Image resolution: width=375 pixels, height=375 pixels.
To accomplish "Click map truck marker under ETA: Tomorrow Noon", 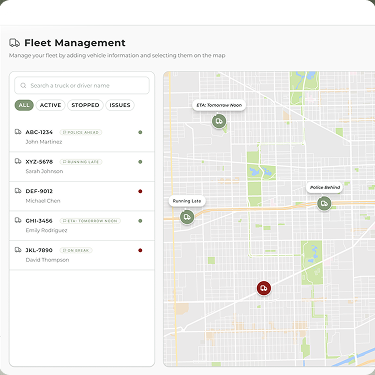I will [219, 121].
